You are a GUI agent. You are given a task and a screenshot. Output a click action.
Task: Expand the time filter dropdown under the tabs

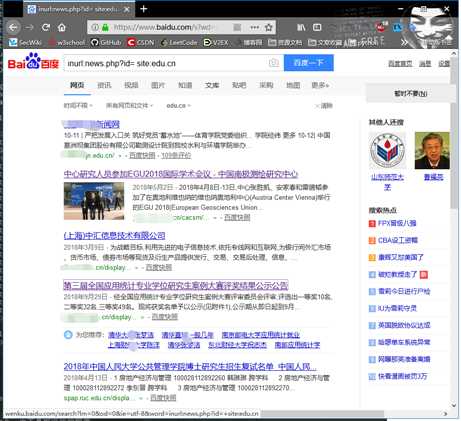pos(78,106)
